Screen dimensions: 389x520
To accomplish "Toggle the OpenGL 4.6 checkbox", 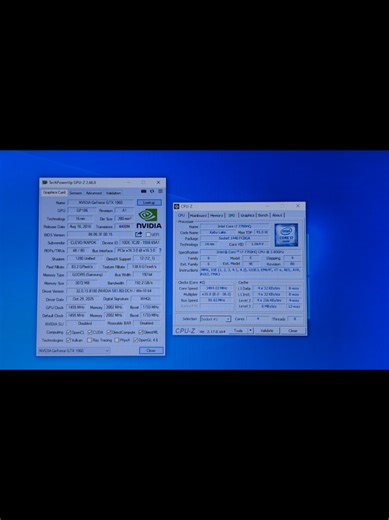I will coord(135,340).
